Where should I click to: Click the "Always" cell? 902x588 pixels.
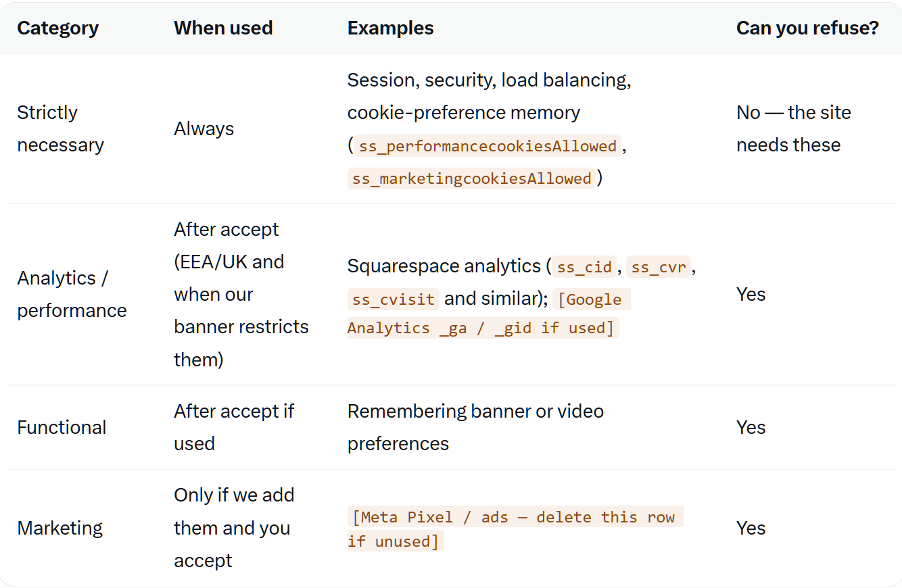coord(204,128)
